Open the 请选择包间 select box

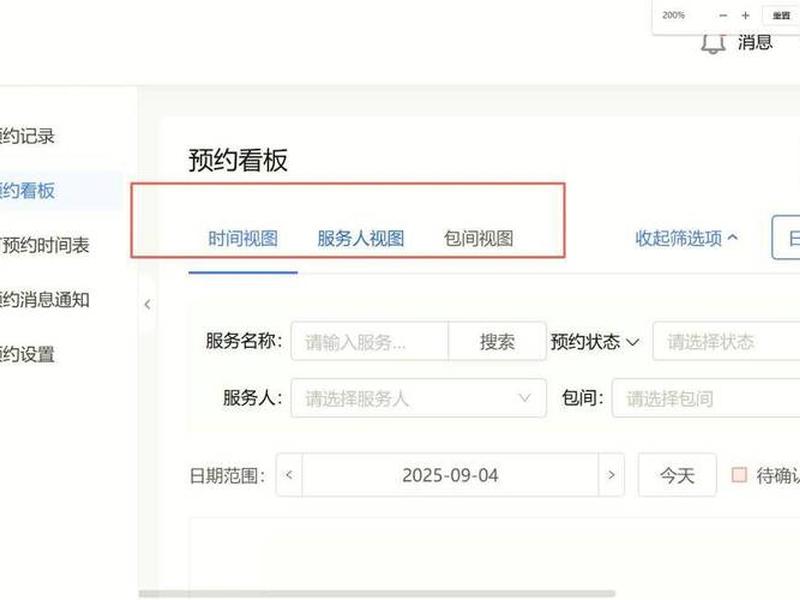(706, 398)
